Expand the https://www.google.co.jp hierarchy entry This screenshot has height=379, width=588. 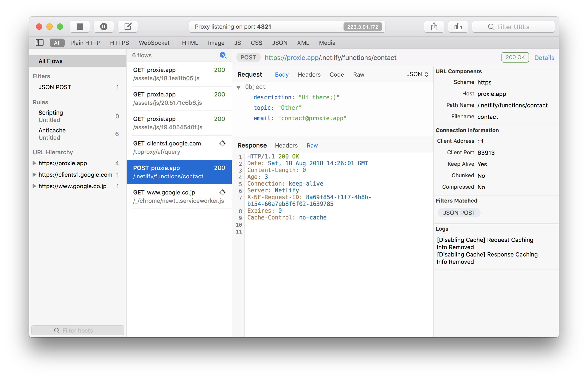click(x=34, y=186)
